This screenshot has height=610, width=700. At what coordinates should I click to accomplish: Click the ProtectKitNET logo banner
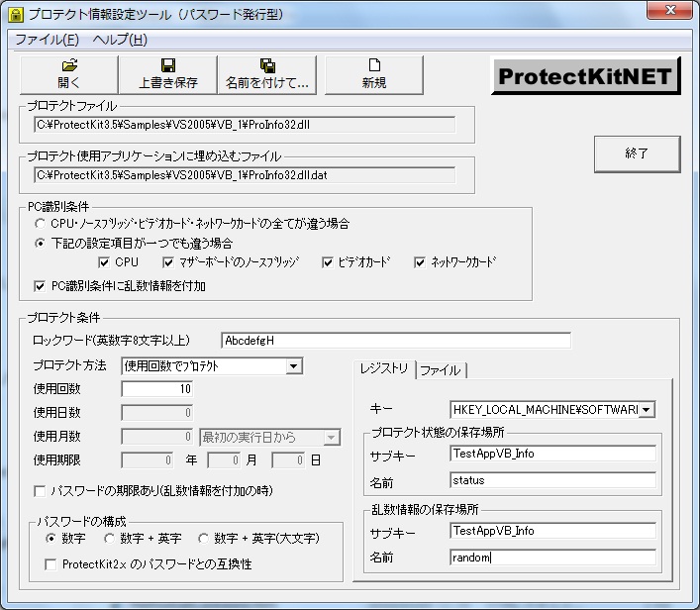click(x=586, y=75)
